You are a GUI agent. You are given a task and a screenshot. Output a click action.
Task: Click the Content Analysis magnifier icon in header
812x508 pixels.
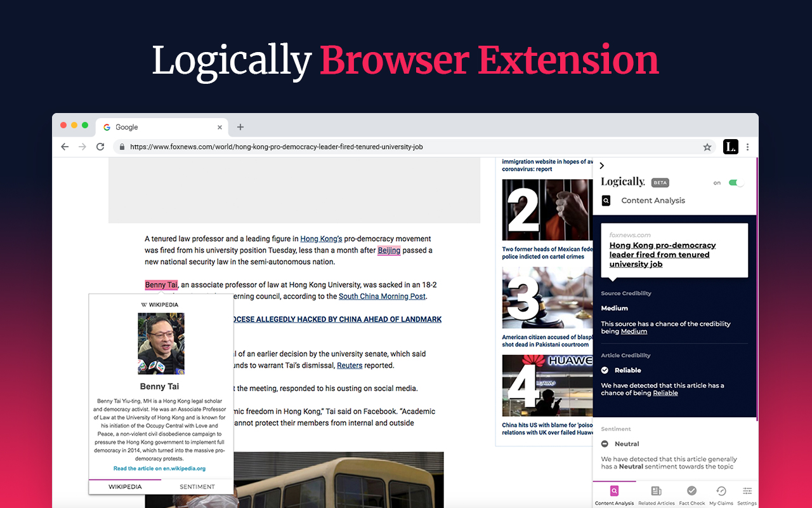click(x=606, y=201)
